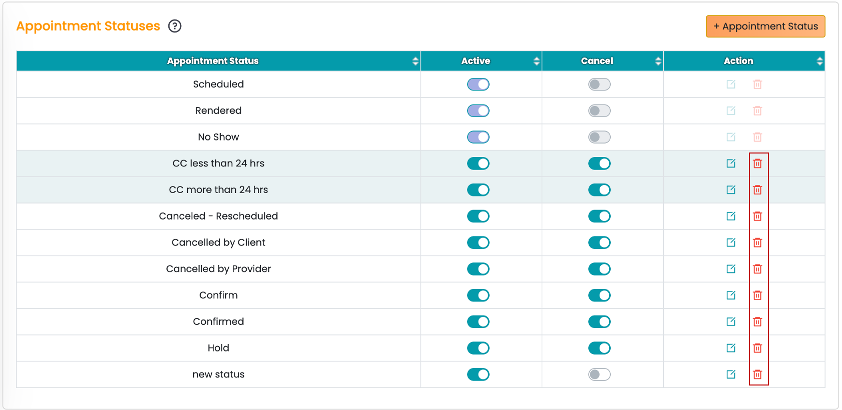Sort by Appointment Status column arrows

(415, 61)
